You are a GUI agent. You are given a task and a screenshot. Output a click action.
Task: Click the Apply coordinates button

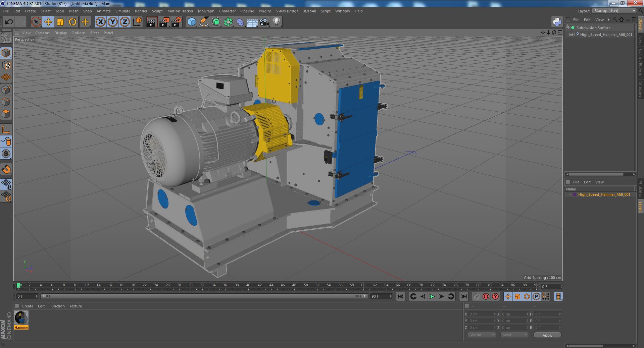coord(547,335)
